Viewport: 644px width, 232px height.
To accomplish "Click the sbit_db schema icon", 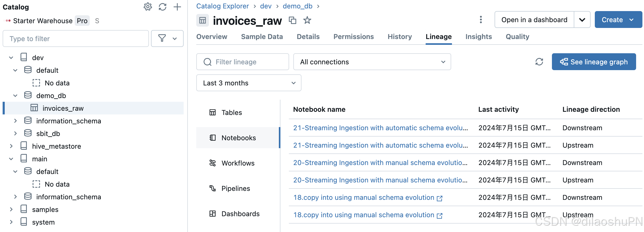I will coord(28,133).
